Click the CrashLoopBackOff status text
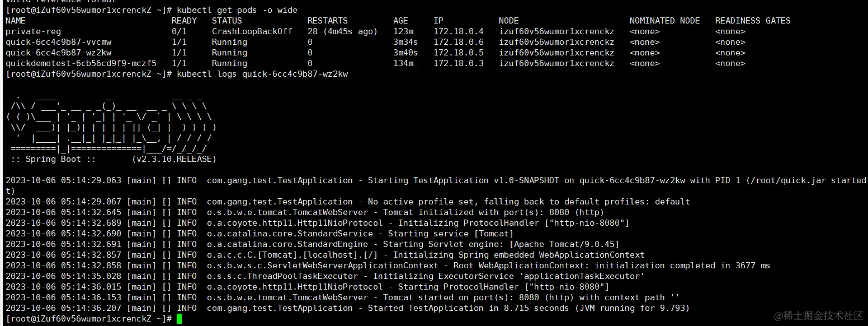This screenshot has height=326, width=868. [252, 31]
